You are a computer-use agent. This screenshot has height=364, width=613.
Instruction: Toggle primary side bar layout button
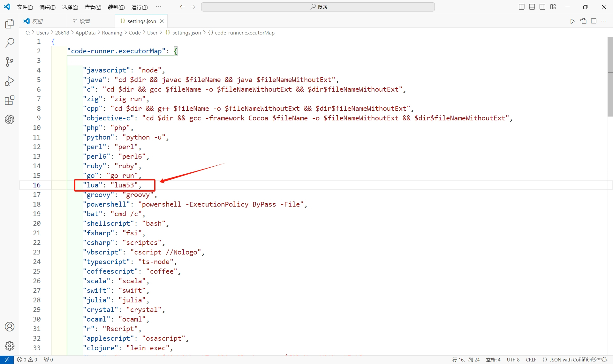point(521,7)
